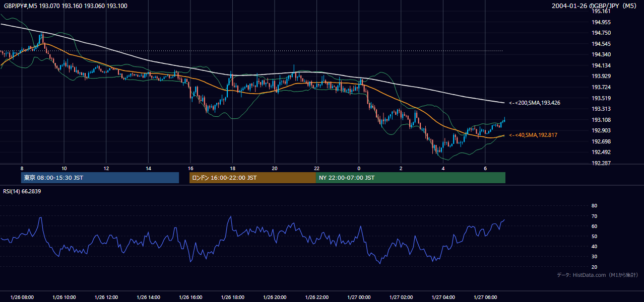Click bottom time label 1/26 20:00
This screenshot has height=302, width=644.
click(x=274, y=297)
